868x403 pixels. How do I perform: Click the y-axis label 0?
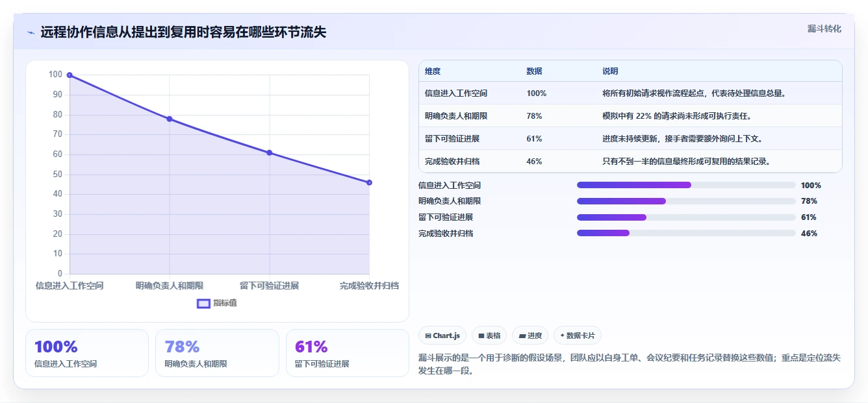tap(60, 274)
